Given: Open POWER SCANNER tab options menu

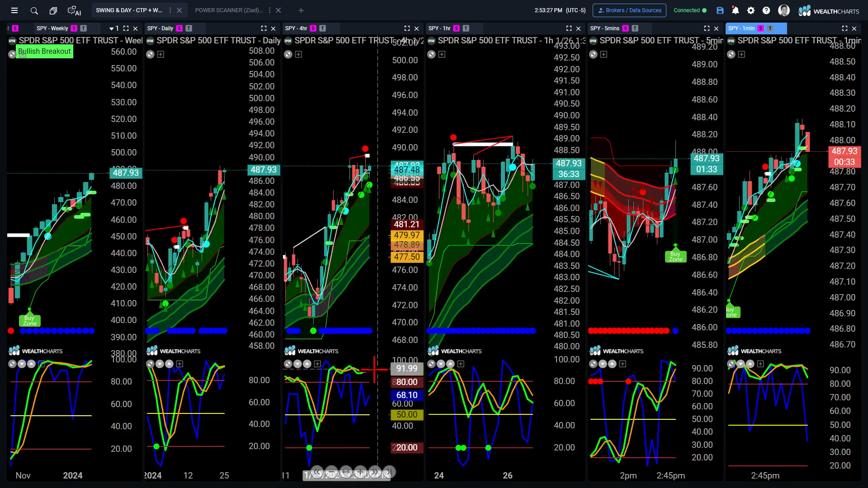Looking at the screenshot, I should click(269, 10).
